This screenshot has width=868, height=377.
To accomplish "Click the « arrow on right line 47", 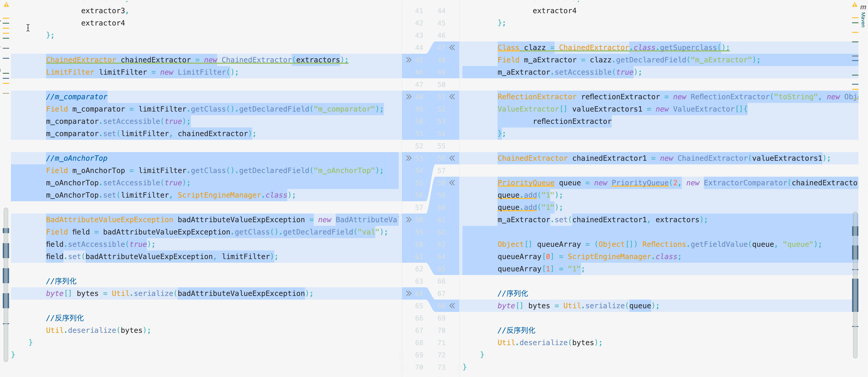I will tap(452, 47).
